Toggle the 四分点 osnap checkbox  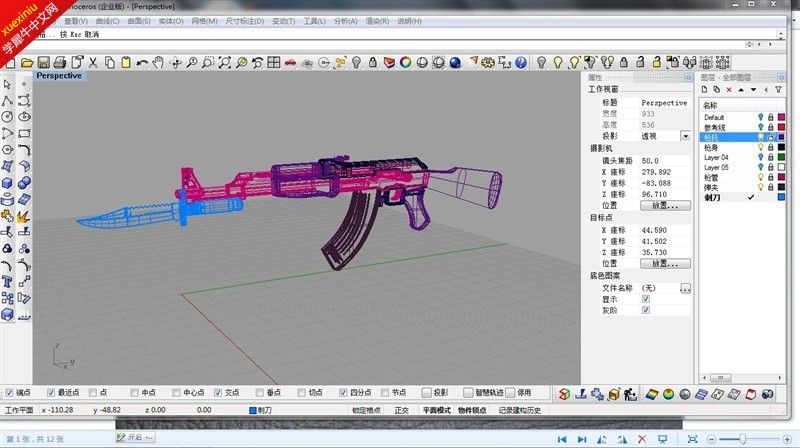click(x=343, y=392)
